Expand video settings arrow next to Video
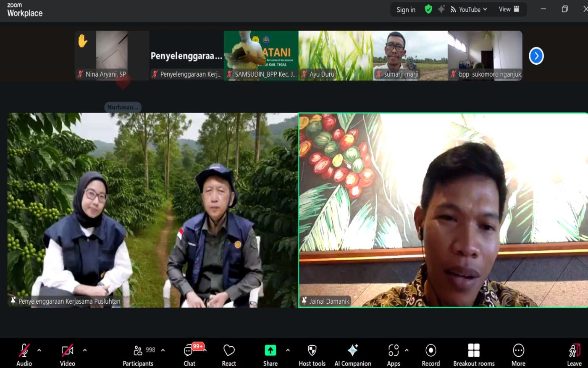588x368 pixels. [85, 350]
